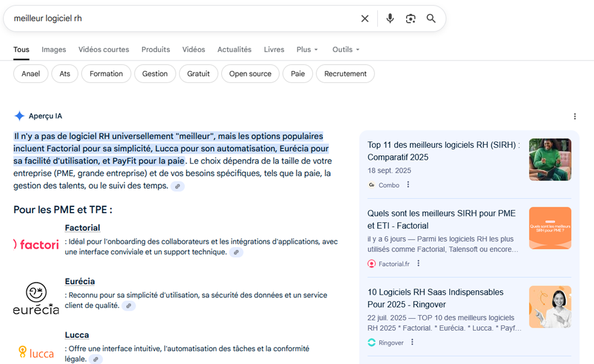Expand the Outils dropdown
Viewport: 594px width, 364px height.
[x=346, y=50]
